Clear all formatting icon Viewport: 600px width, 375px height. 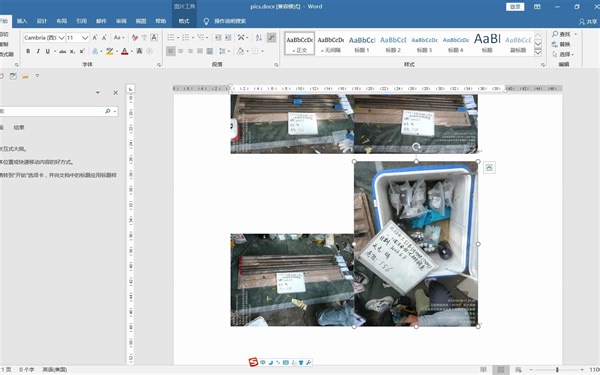[135, 38]
